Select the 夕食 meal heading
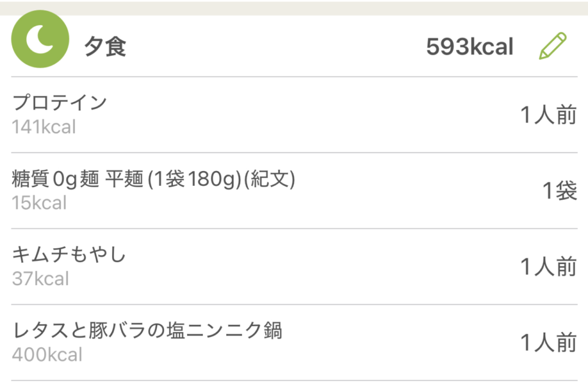Viewport: 588px width, 389px height. tap(105, 47)
